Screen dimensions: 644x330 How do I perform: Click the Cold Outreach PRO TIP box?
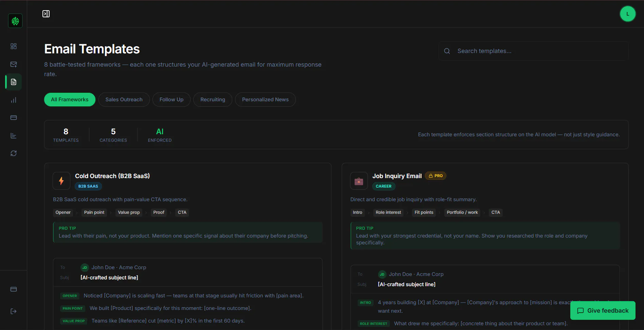tap(188, 232)
